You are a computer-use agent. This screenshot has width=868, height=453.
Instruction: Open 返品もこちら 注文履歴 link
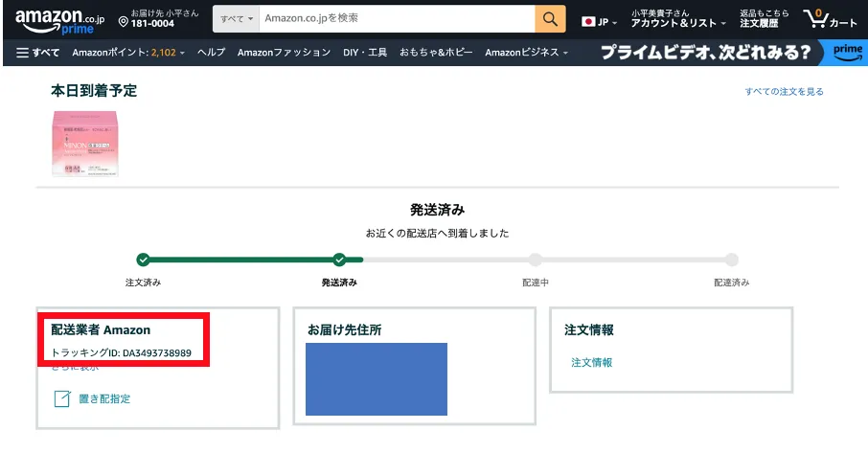coord(764,19)
